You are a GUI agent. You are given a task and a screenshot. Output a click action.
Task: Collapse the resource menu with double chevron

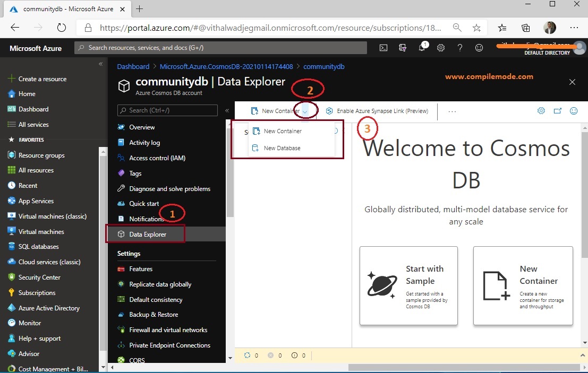(x=227, y=111)
